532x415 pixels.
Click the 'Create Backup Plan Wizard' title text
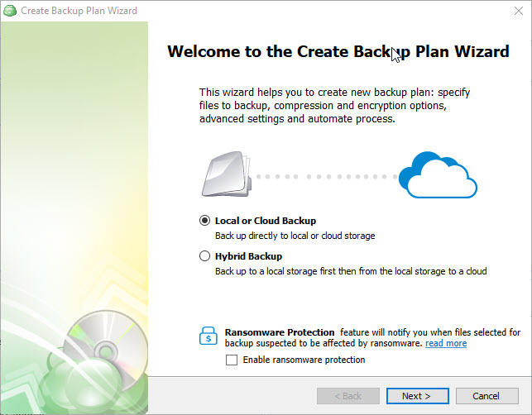click(79, 11)
